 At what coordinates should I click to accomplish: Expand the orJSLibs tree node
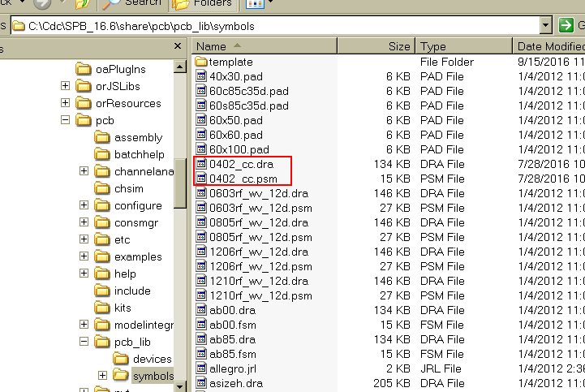[65, 86]
